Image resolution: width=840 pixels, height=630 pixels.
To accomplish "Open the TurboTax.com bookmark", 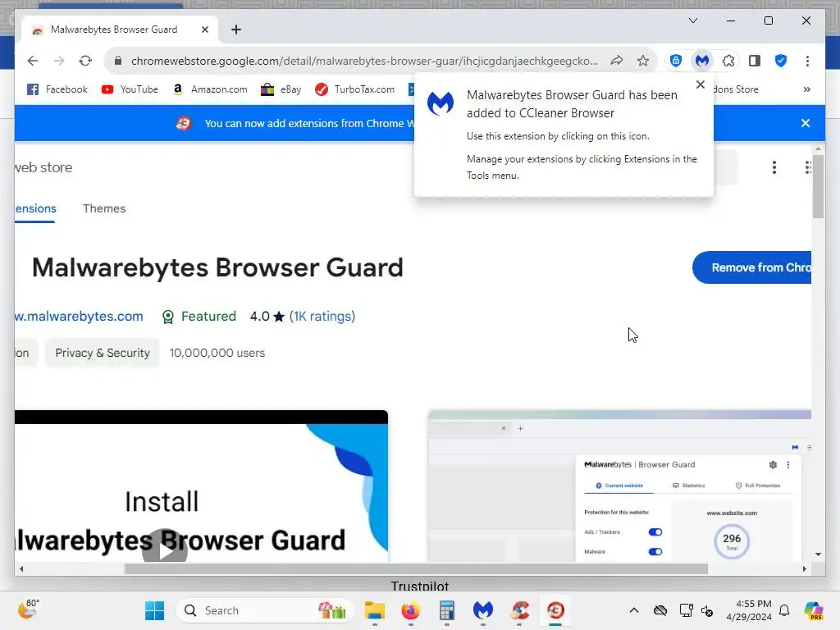I will [x=354, y=89].
